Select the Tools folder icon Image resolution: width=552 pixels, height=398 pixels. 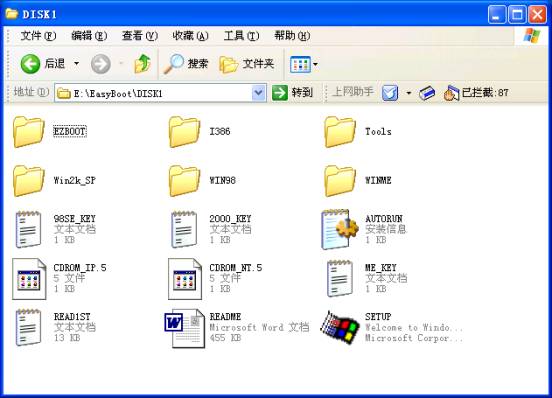pos(340,132)
